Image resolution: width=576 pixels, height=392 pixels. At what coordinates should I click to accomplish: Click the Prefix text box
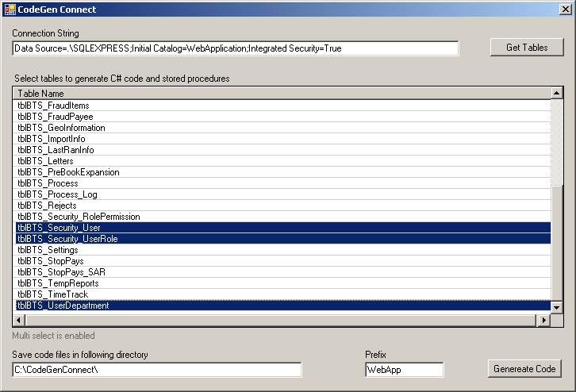(x=404, y=370)
